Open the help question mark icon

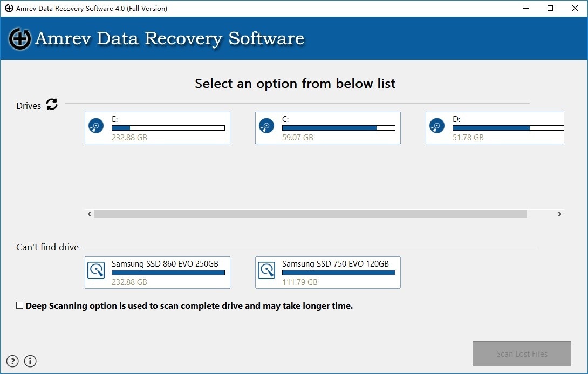pos(12,361)
